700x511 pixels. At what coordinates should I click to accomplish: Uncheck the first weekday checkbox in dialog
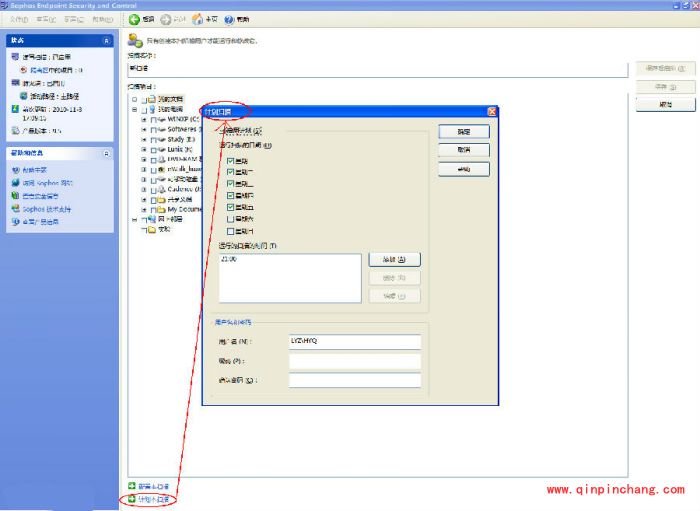pyautogui.click(x=231, y=160)
